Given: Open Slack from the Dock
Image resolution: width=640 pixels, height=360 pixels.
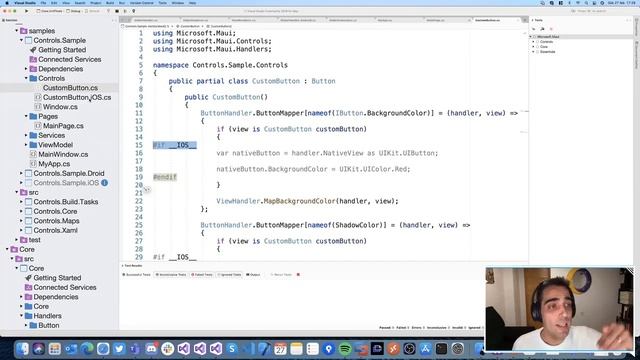Looking at the screenshot, I should pyautogui.click(x=167, y=349).
